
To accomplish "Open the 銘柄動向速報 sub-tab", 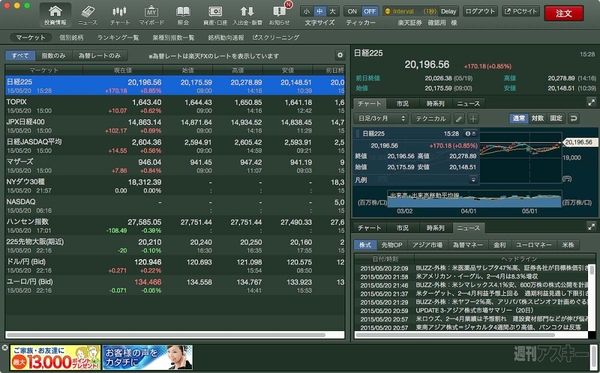I will 226,37.
